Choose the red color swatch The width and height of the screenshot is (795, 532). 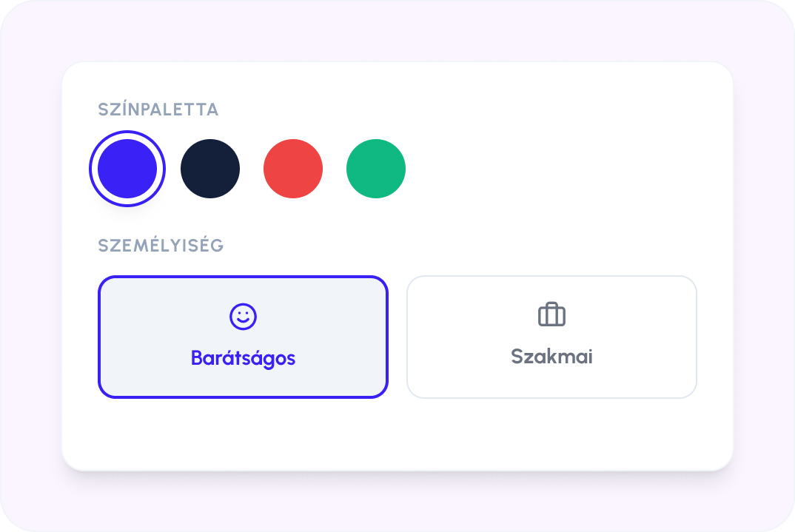click(293, 169)
